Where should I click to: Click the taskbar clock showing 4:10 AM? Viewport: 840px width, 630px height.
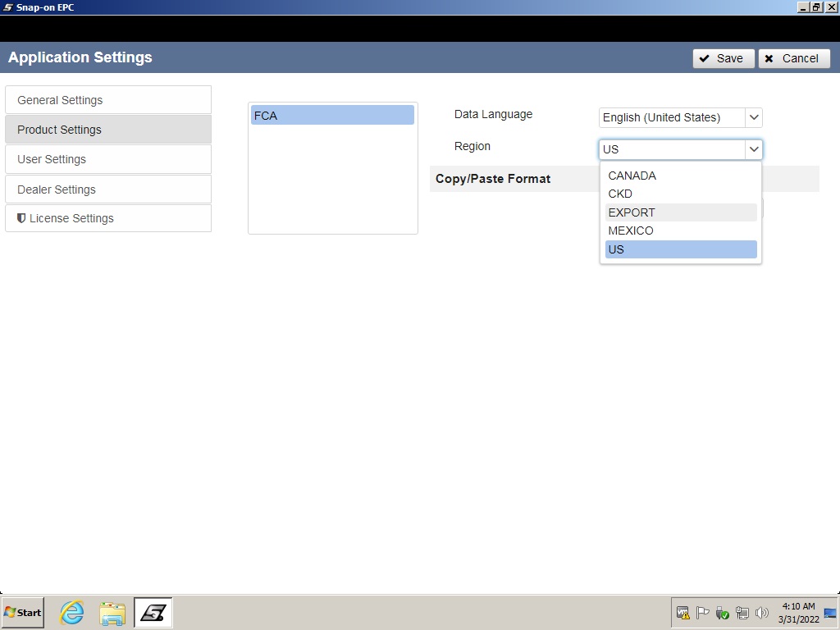(x=799, y=613)
